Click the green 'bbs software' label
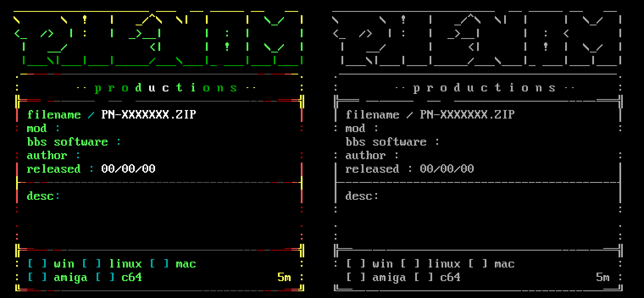This screenshot has width=644, height=298. 67,142
